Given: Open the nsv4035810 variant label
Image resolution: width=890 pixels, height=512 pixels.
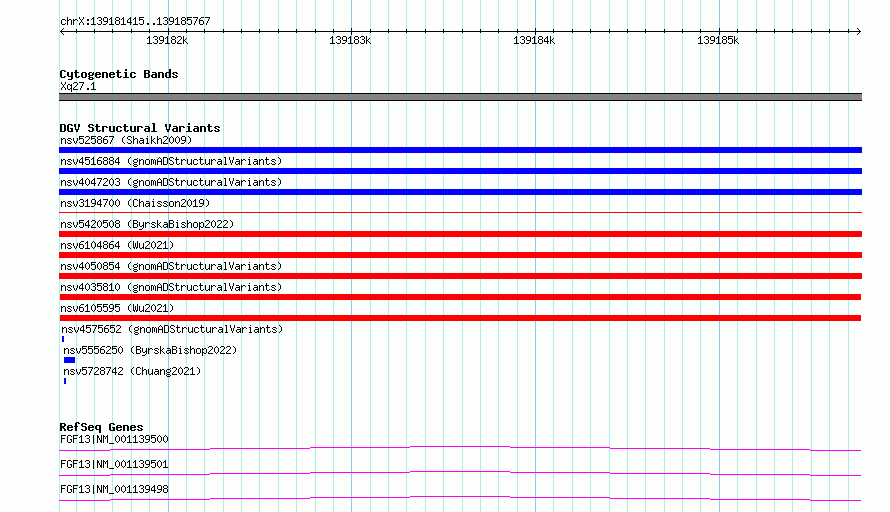Looking at the screenshot, I should pos(171,287).
